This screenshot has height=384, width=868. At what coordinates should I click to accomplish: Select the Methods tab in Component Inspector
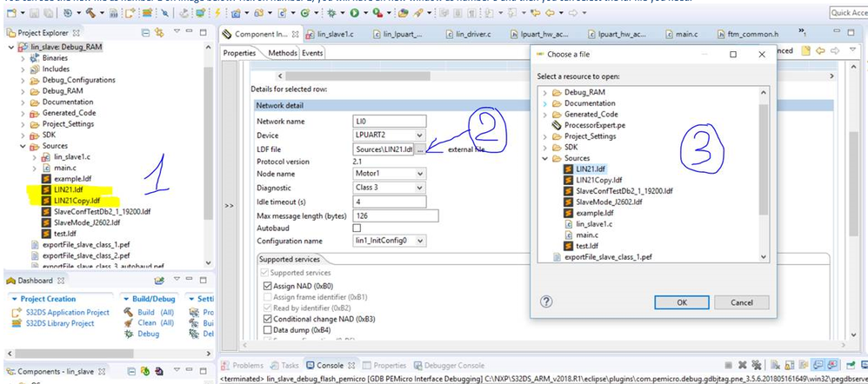283,53
